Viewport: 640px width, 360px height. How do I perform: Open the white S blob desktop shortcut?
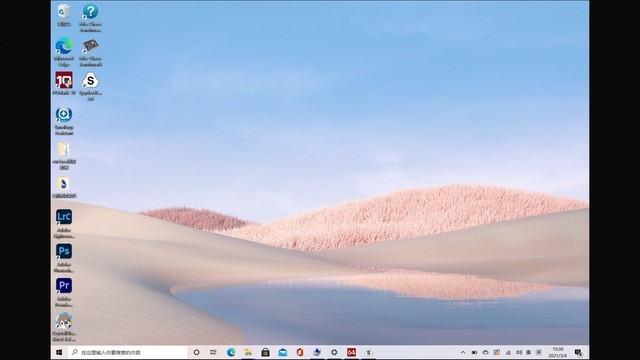point(90,87)
